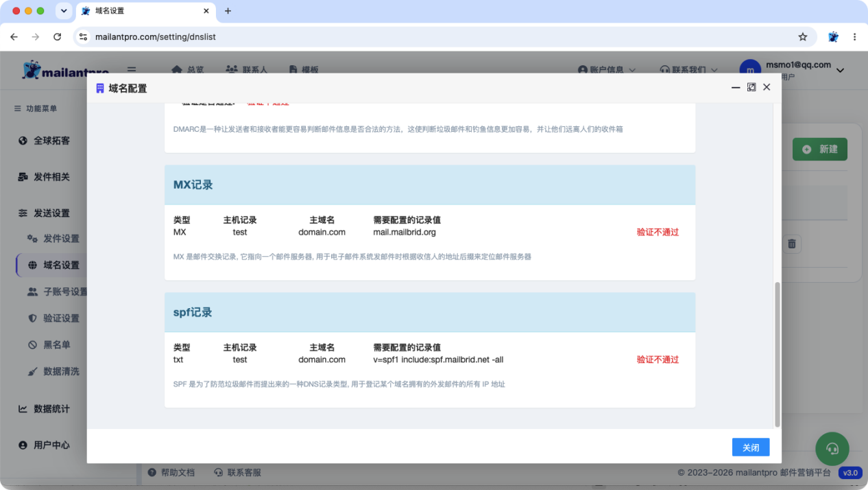This screenshot has width=868, height=490.
Task: Click the MX记录 section header
Action: pyautogui.click(x=430, y=185)
